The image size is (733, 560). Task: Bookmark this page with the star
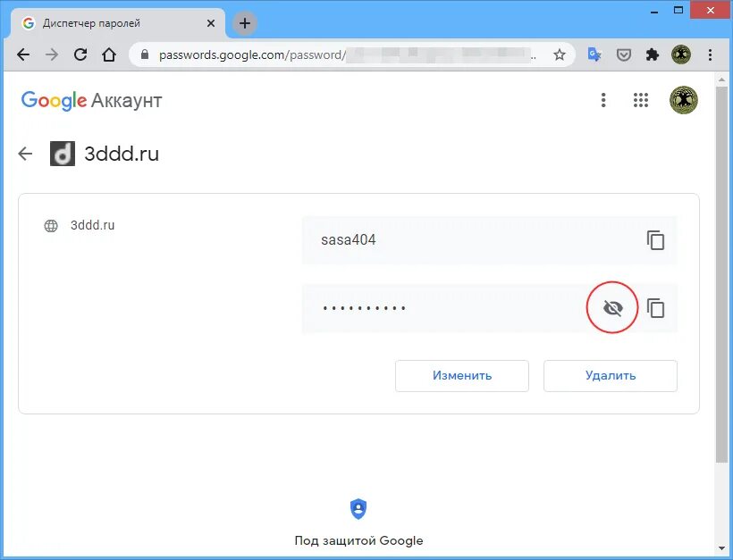559,55
